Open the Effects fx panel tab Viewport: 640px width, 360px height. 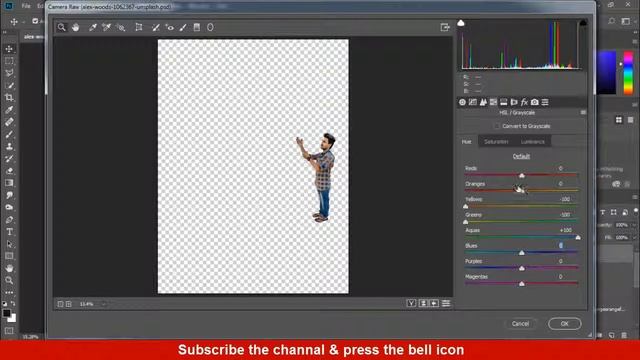pyautogui.click(x=524, y=102)
